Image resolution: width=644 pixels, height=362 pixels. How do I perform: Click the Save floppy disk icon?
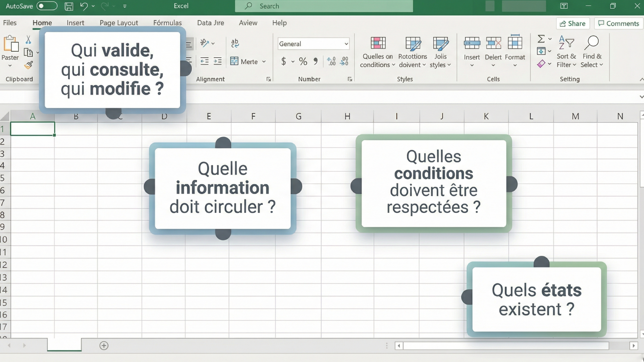coord(69,6)
